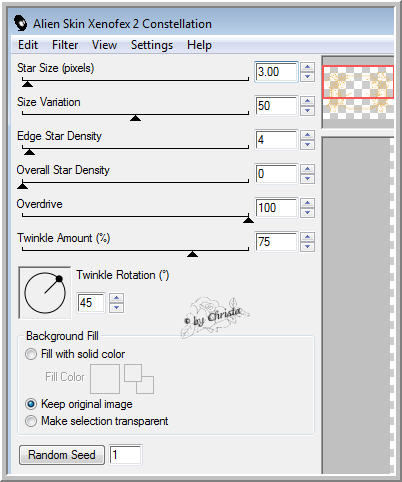Viewport: 402px width, 482px height.
Task: Decrease Size Variation with down arrow
Action: click(307, 111)
